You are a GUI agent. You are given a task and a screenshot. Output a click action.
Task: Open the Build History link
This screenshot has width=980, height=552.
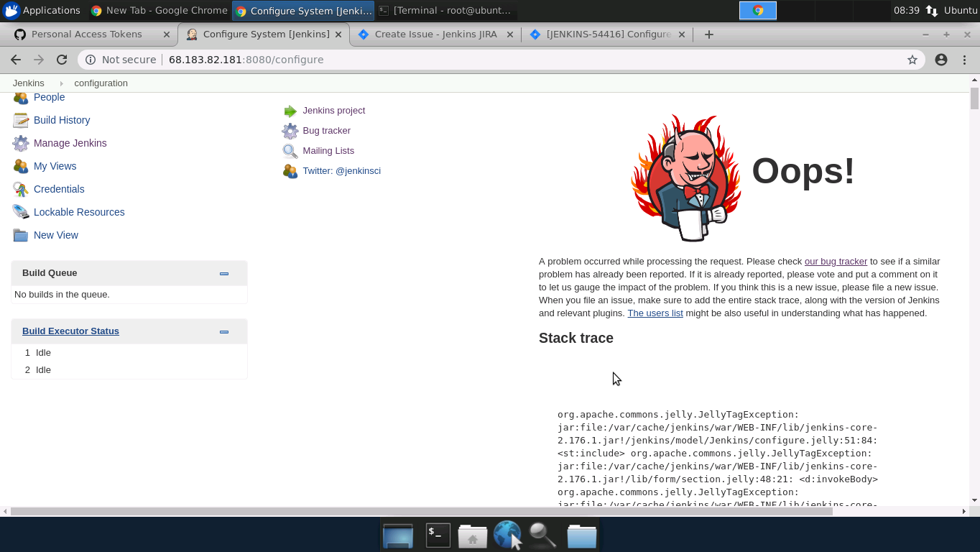pyautogui.click(x=62, y=120)
